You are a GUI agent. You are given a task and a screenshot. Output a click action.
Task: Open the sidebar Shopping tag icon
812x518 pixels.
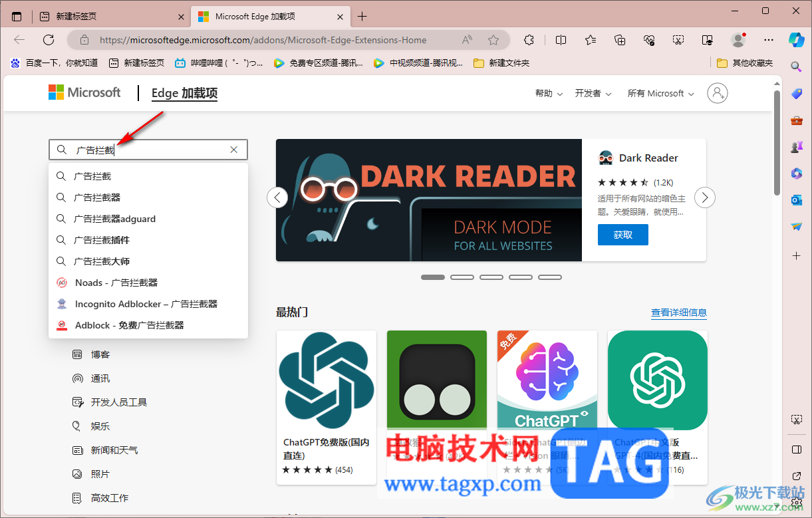point(797,94)
